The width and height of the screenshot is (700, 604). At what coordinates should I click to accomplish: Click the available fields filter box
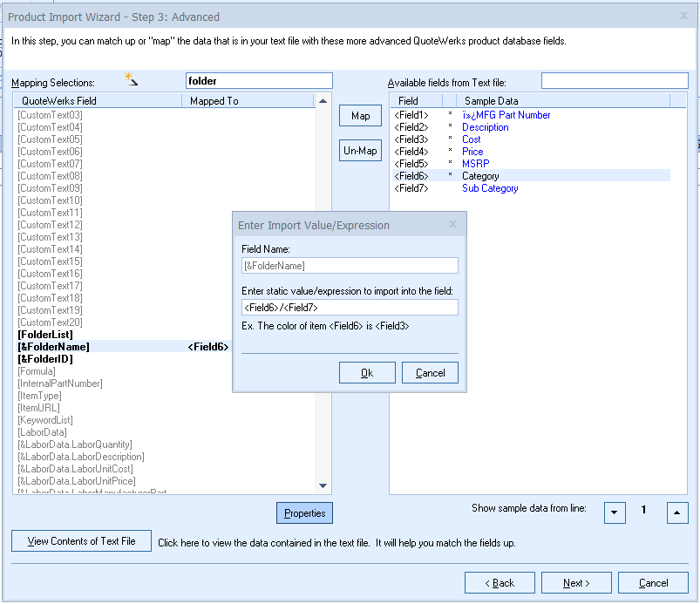click(x=615, y=81)
